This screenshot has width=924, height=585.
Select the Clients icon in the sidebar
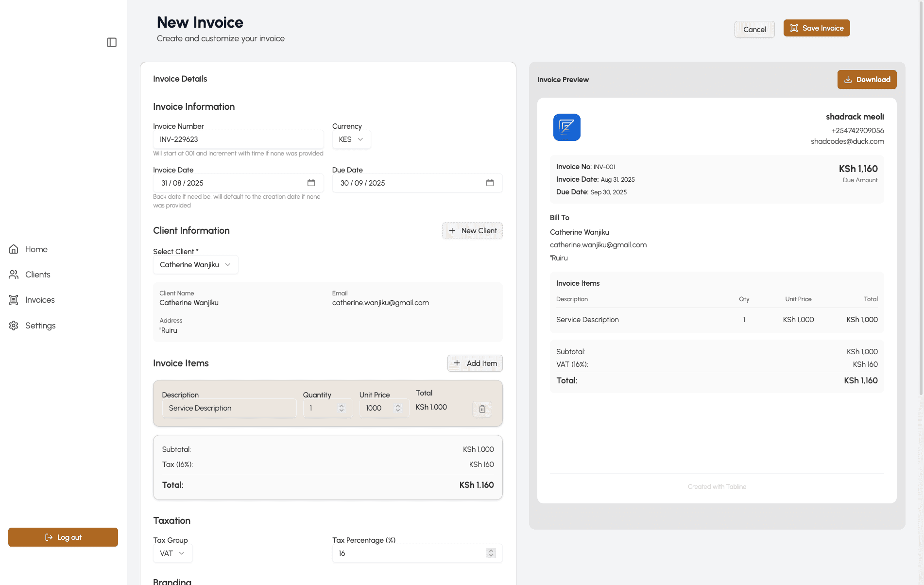click(x=14, y=274)
